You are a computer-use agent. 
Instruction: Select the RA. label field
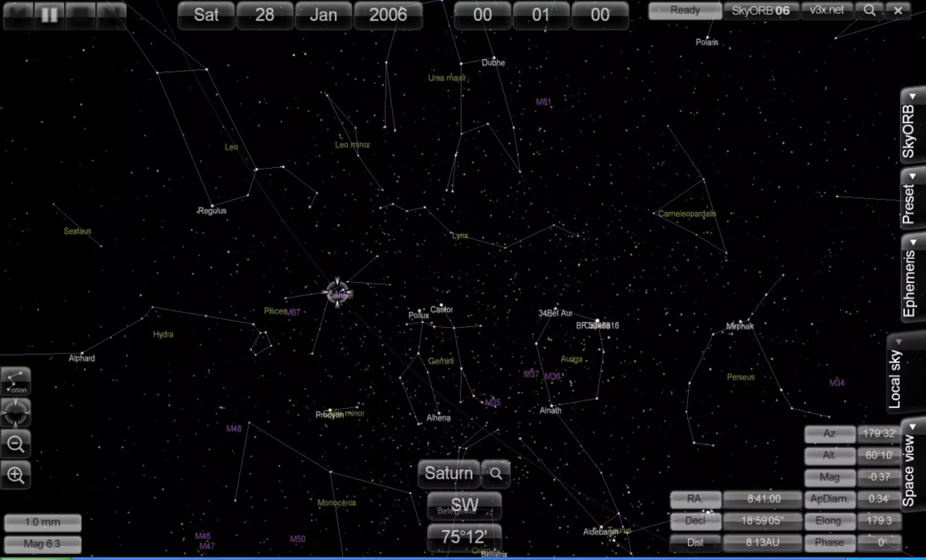click(x=696, y=500)
